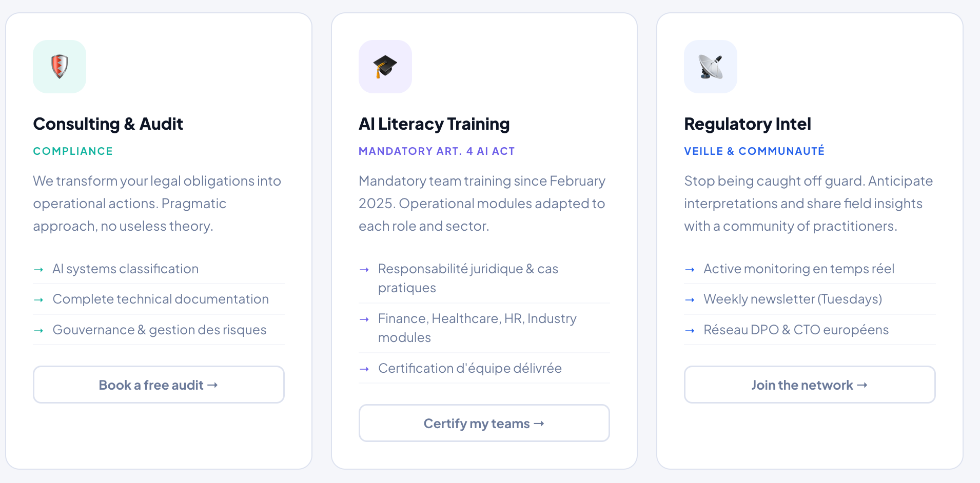The width and height of the screenshot is (980, 483).
Task: Click arrow beside AI systems classification
Action: click(x=38, y=270)
